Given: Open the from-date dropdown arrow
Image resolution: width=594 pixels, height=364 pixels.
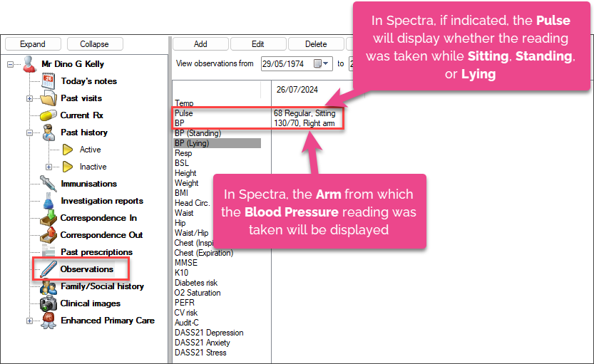Looking at the screenshot, I should tap(326, 63).
